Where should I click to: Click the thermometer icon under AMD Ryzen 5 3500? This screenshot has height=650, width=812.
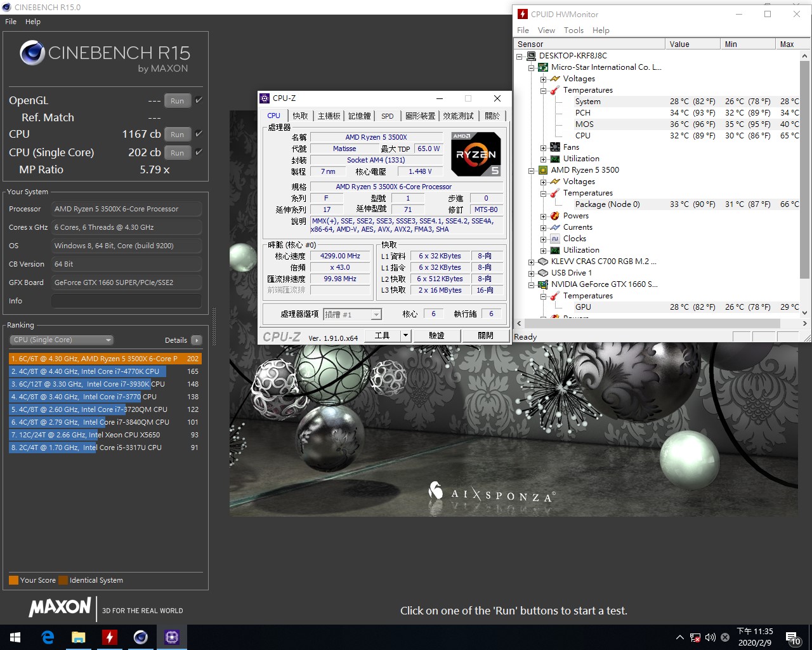[555, 193]
